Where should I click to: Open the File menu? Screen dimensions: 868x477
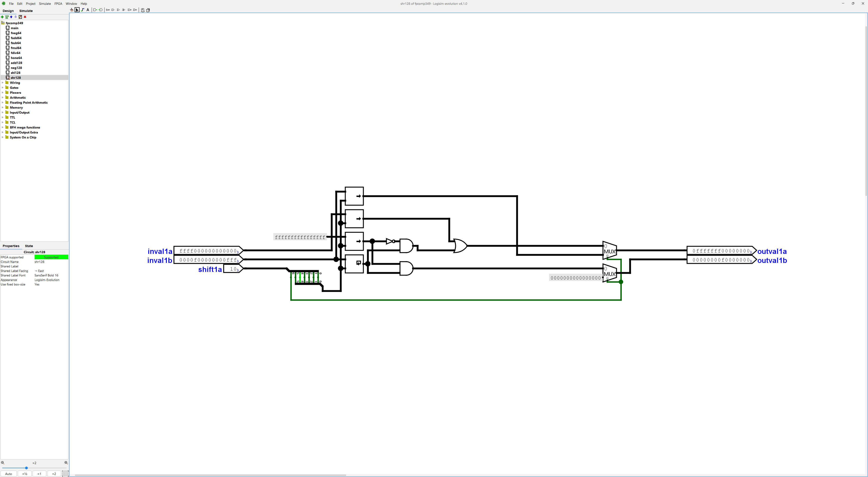pyautogui.click(x=11, y=4)
